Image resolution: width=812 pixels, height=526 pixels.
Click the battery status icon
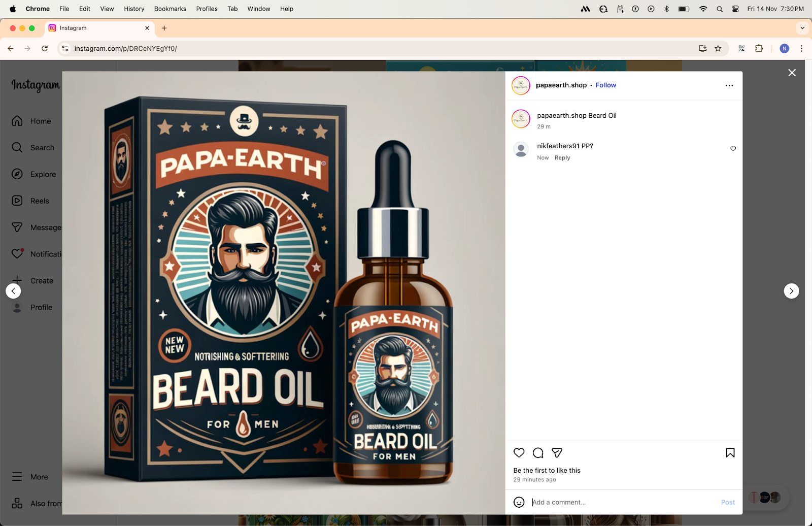[x=684, y=9]
